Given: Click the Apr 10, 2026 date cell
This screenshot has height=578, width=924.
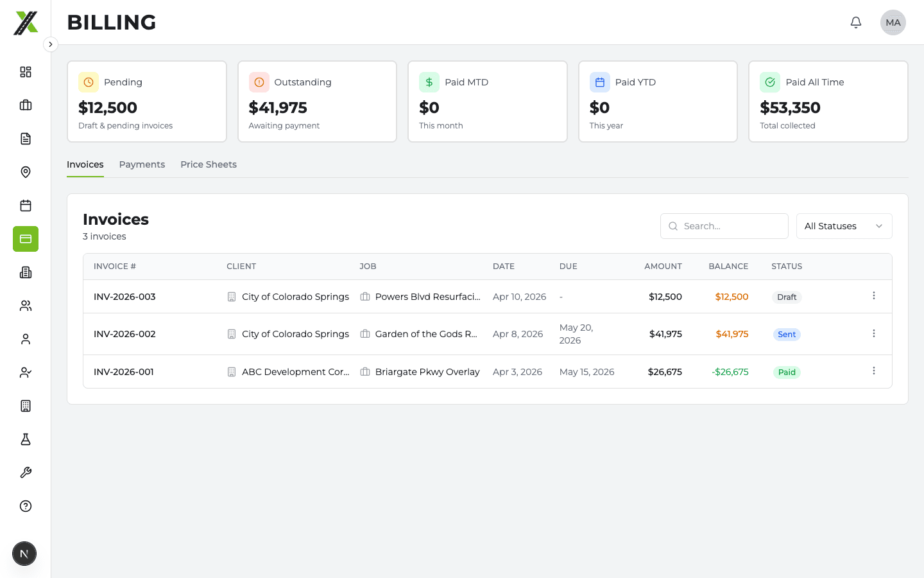Looking at the screenshot, I should coord(520,297).
